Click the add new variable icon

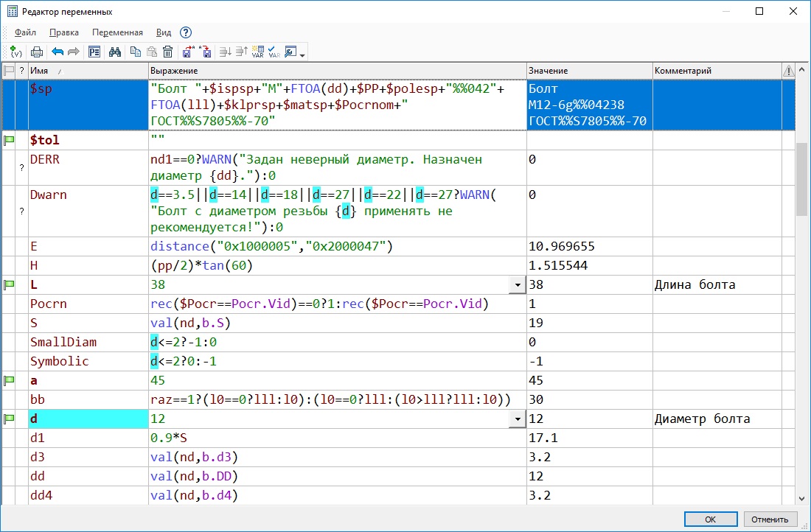click(x=16, y=52)
